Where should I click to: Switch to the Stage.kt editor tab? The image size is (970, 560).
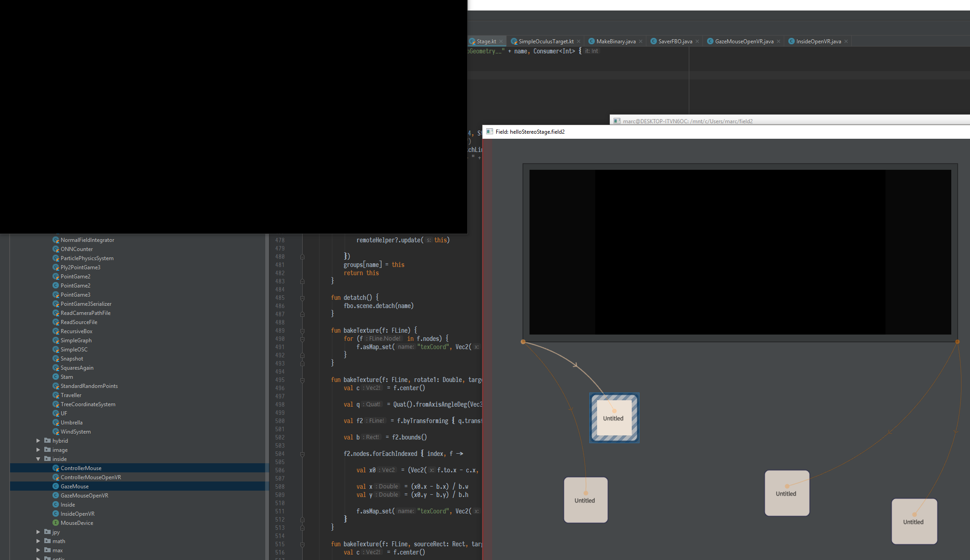[x=486, y=42]
